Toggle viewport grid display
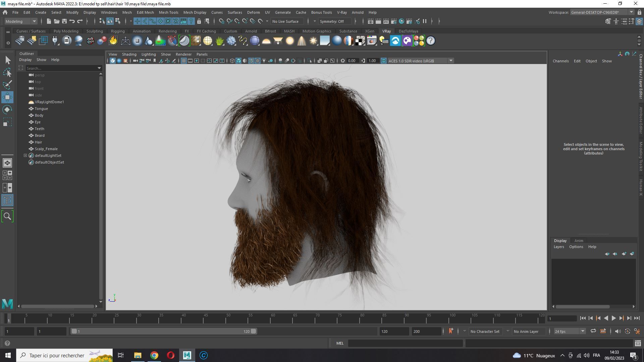Screen dimensions: 644x362 184,61
